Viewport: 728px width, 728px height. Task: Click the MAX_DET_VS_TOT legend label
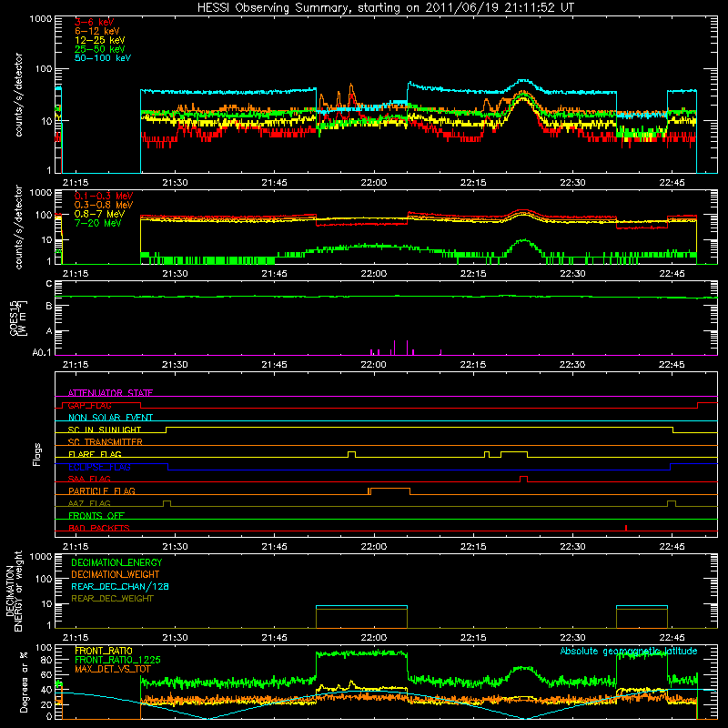[113, 669]
